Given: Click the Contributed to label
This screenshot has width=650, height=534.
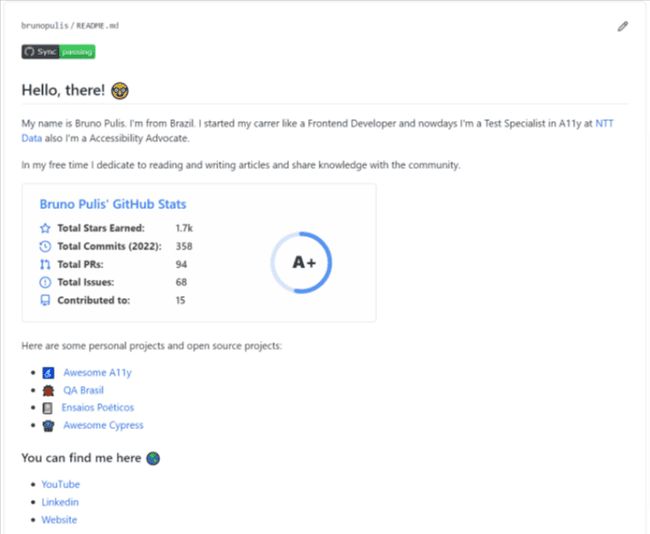Looking at the screenshot, I should click(x=94, y=300).
